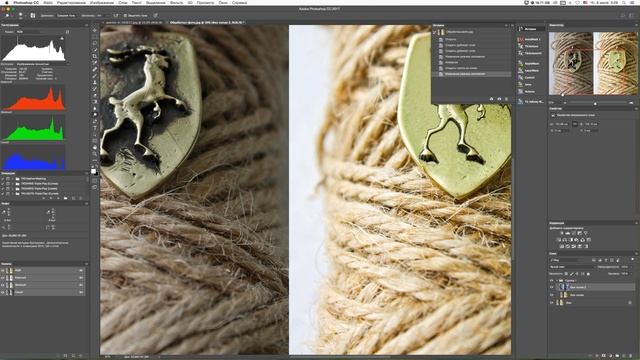Refresh the histogram with uncached data
The image size is (640, 360).
click(67, 32)
